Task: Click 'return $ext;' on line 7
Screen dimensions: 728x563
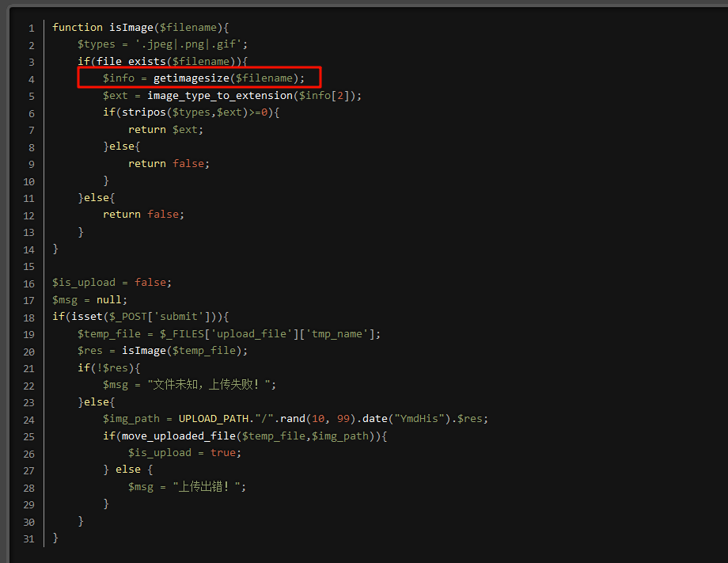Action: (165, 130)
